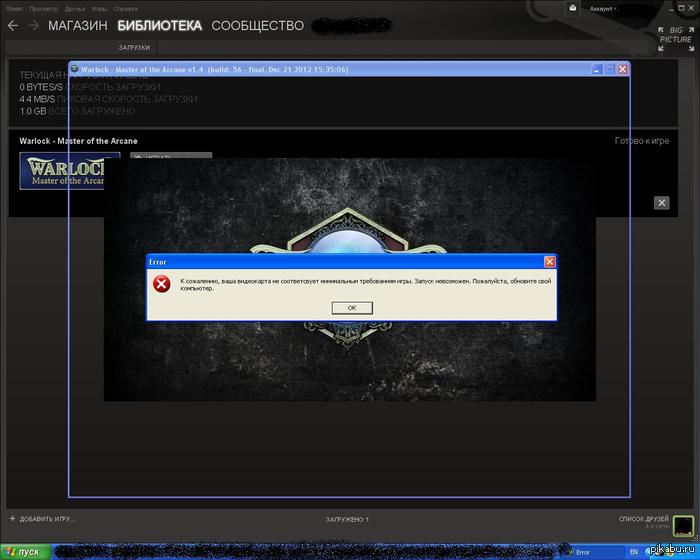
Task: Click the plus icon to add game
Action: (x=12, y=519)
